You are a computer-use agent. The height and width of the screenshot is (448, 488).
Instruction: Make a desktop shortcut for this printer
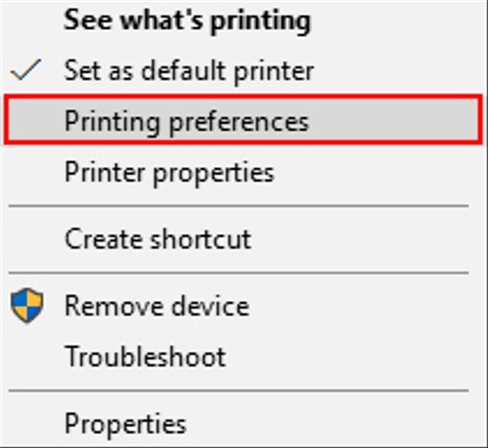[x=158, y=239]
